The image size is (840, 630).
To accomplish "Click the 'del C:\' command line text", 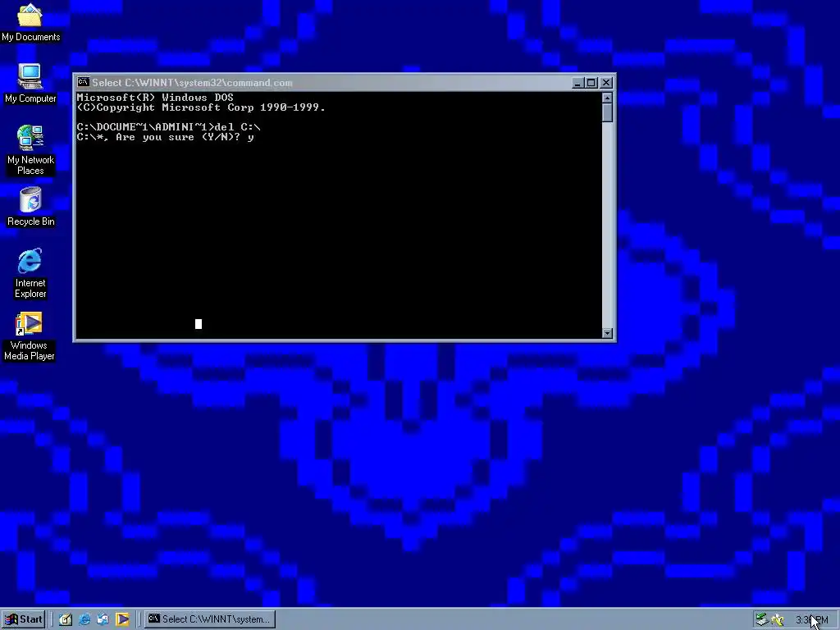I will [237, 127].
